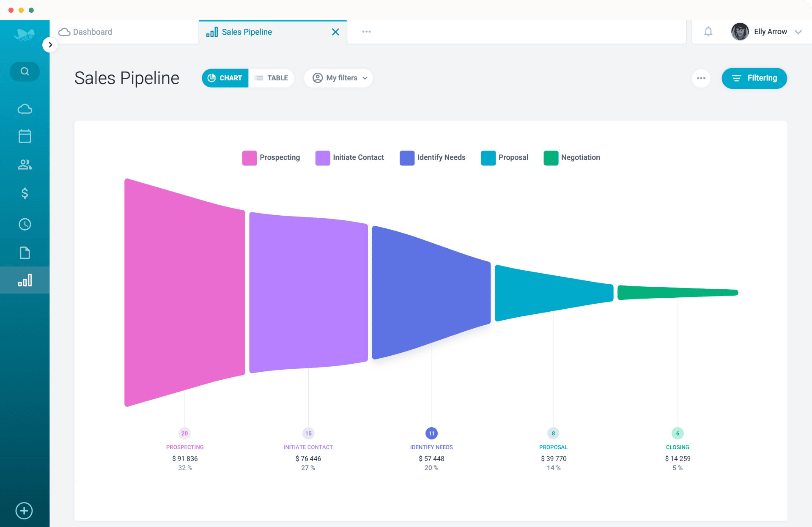The image size is (812, 527).
Task: Expand the sidebar with arrow button
Action: point(50,44)
